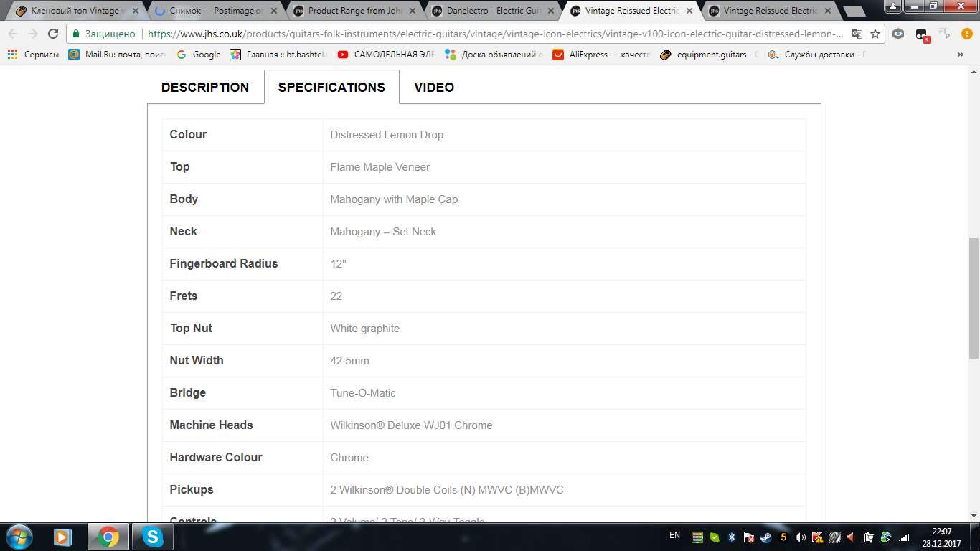Open the YouTube САМОДЕЛЬНАЯ ЭЛЕ bookmark
The width and height of the screenshot is (980, 551).
coord(386,55)
